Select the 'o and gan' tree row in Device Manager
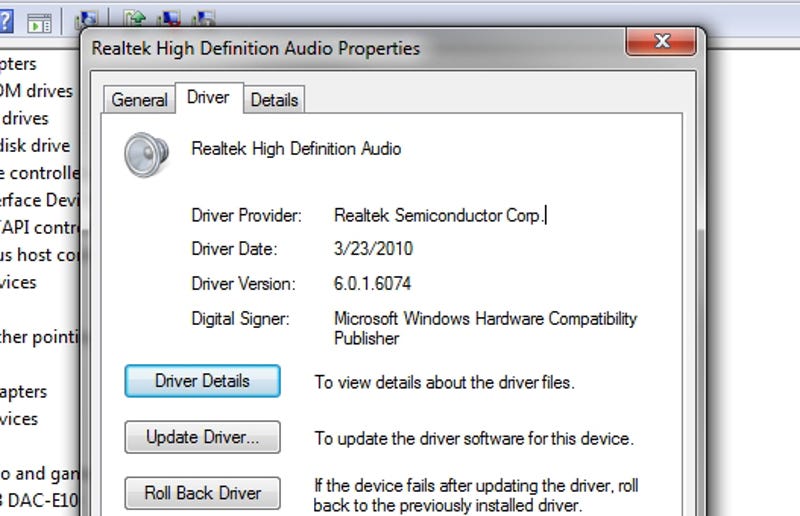Image resolution: width=800 pixels, height=516 pixels. 40,474
